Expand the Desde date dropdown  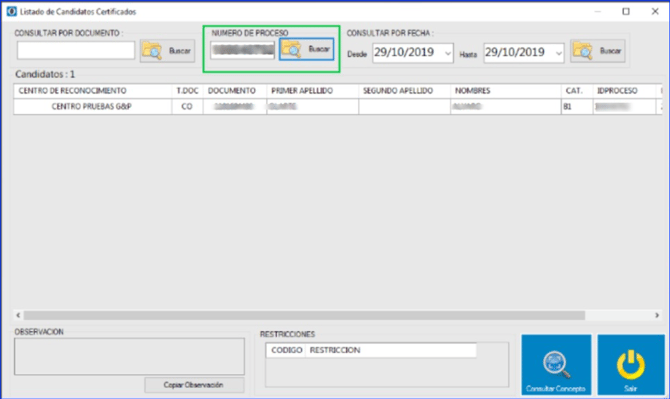coord(447,53)
